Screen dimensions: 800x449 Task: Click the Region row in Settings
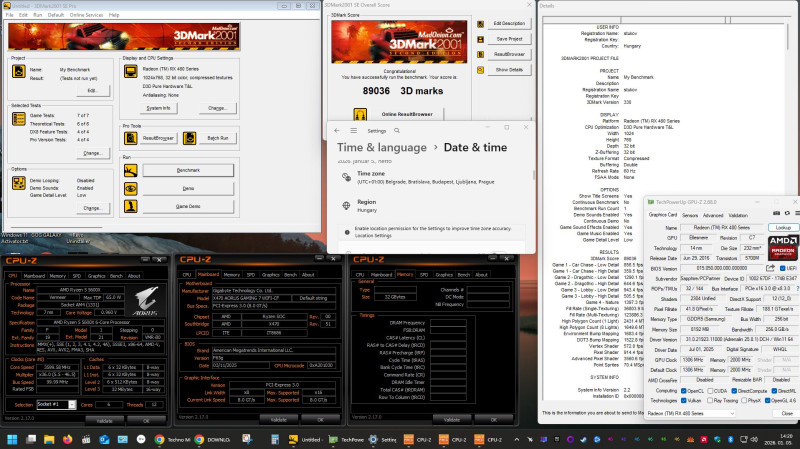pos(431,206)
